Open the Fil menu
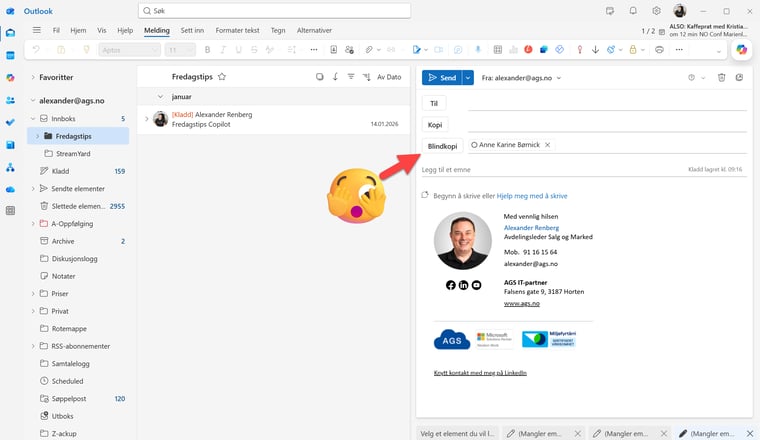The height and width of the screenshot is (440, 760). [56, 30]
